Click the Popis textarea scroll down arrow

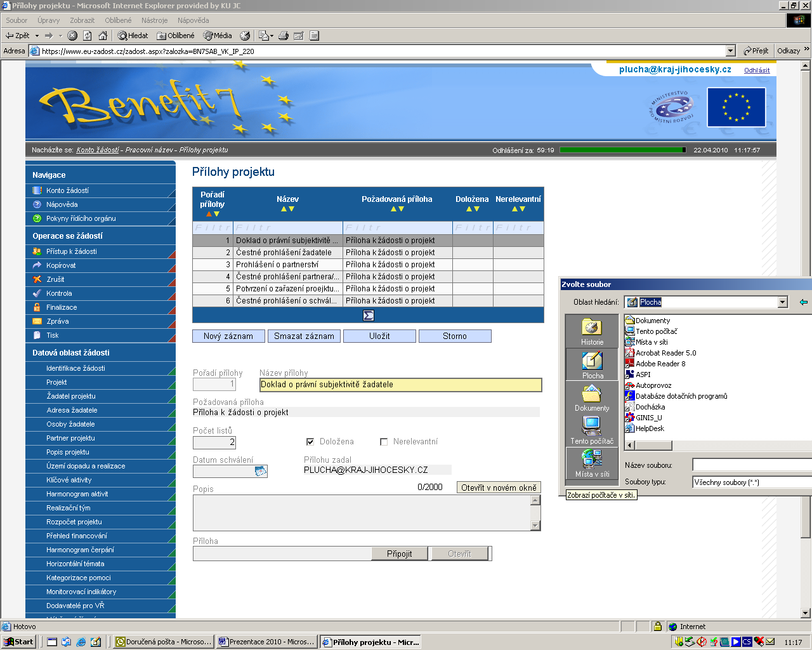coord(535,525)
